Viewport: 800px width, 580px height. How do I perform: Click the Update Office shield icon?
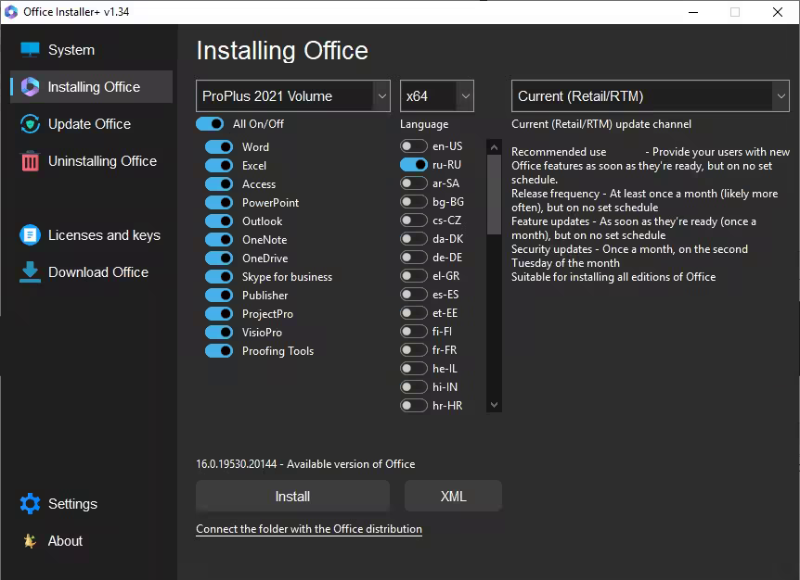[x=30, y=124]
